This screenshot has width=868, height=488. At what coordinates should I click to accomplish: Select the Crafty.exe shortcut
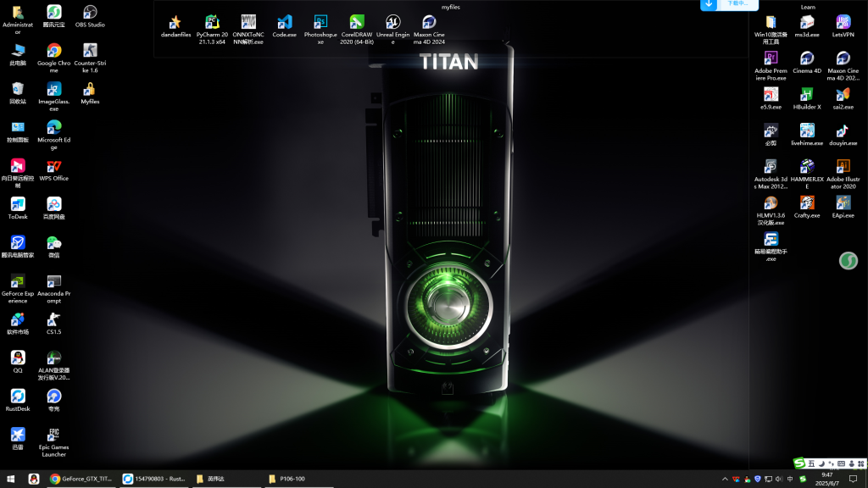(807, 207)
